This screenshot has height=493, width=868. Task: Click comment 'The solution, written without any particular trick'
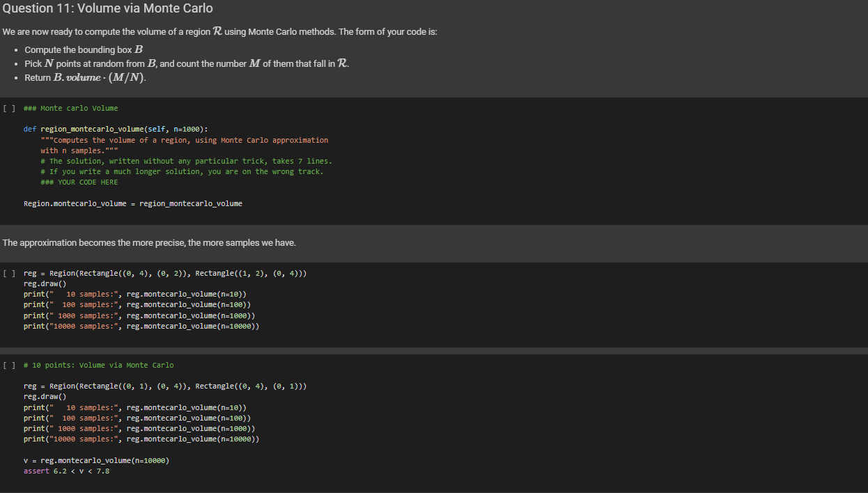[x=186, y=161]
